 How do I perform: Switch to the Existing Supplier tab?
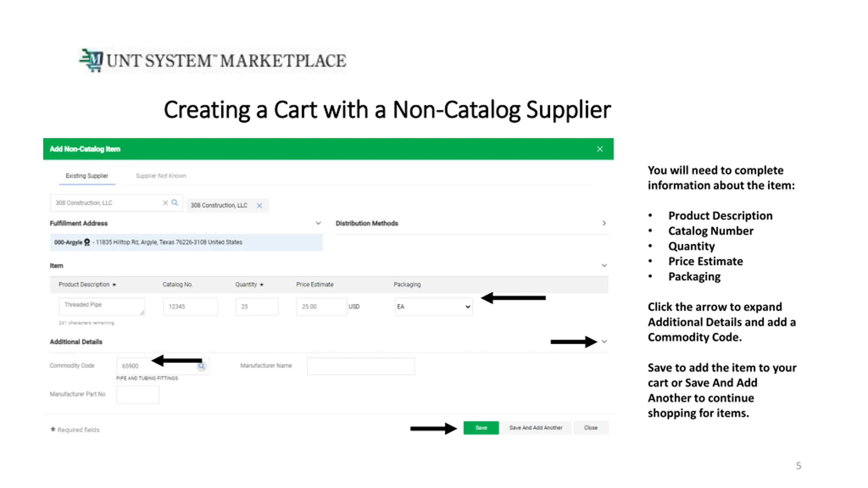tap(87, 176)
